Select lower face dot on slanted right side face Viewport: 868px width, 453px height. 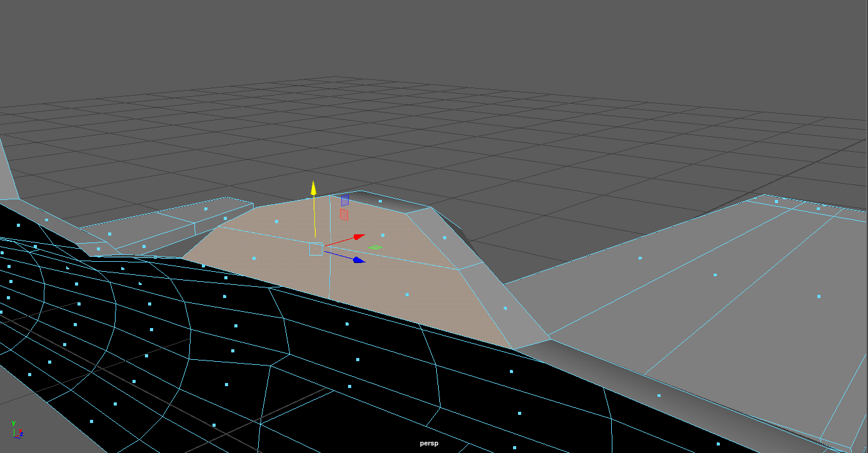coord(505,308)
